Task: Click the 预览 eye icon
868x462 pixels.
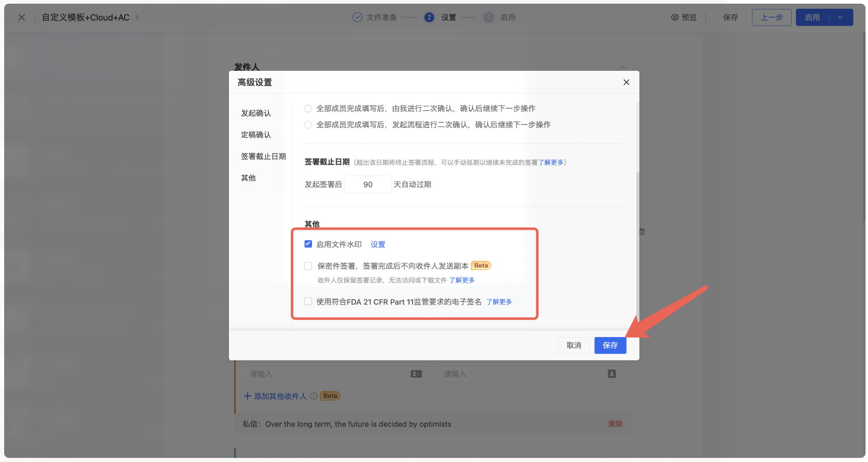Action: tap(675, 17)
